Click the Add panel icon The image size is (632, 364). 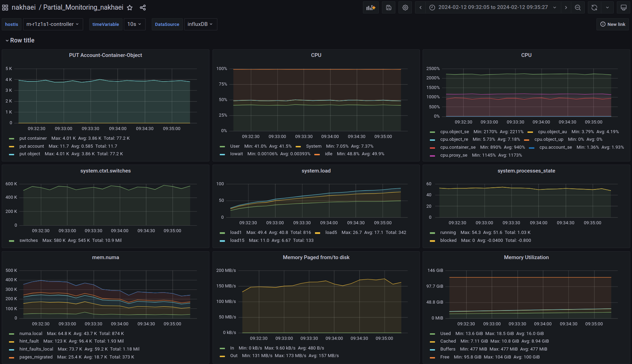tap(371, 8)
